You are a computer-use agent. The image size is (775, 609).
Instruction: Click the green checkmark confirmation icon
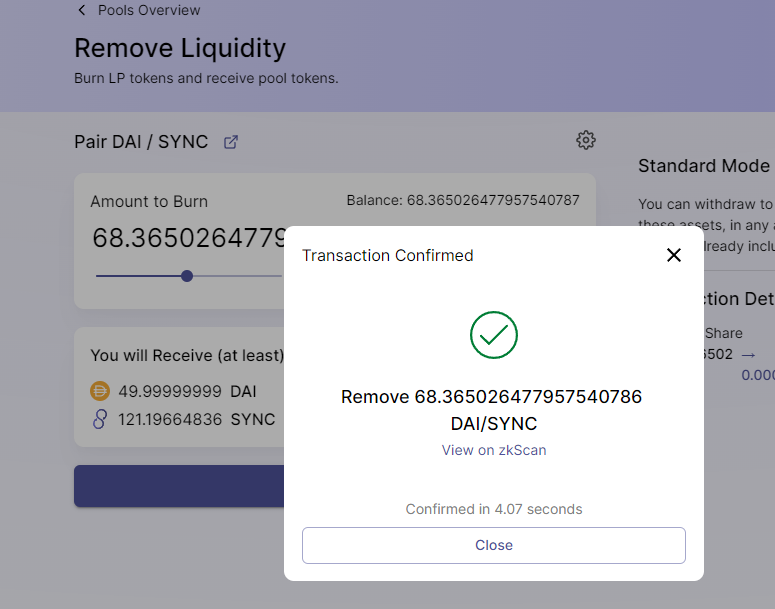[x=494, y=335]
